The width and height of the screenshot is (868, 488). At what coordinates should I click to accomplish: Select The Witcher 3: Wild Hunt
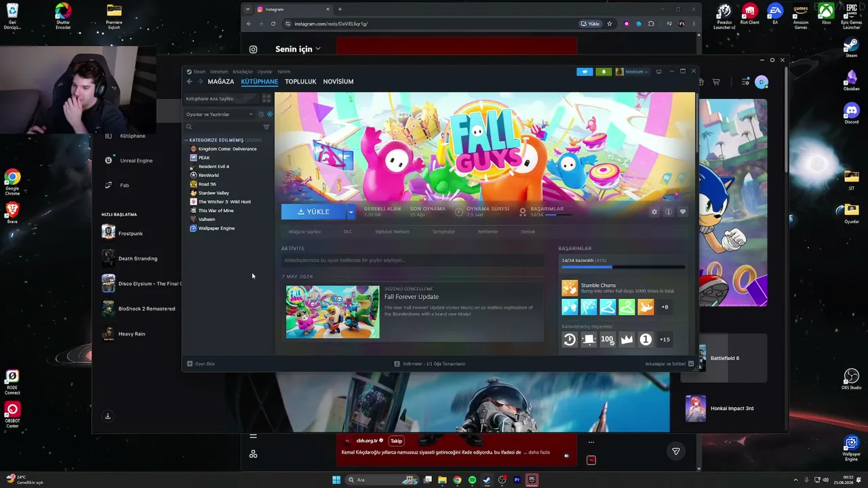[x=224, y=202]
